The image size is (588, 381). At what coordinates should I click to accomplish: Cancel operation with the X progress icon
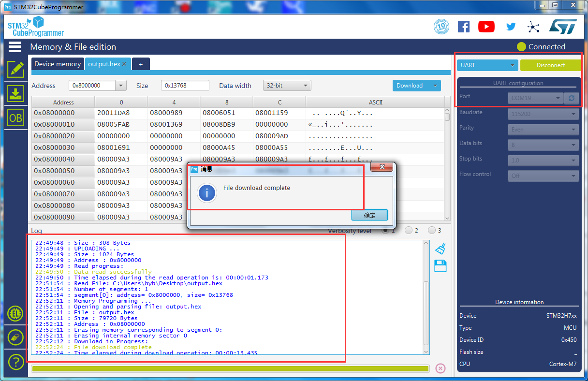tap(440, 368)
